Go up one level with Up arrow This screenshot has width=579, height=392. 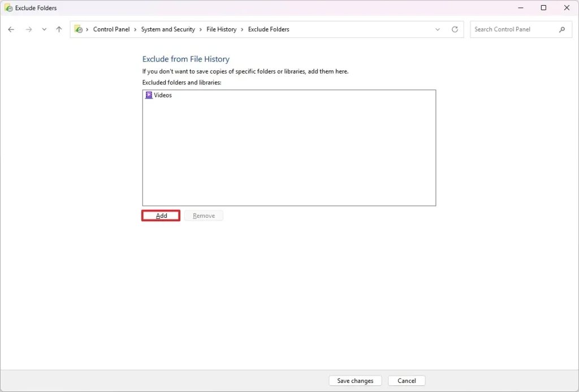click(59, 29)
